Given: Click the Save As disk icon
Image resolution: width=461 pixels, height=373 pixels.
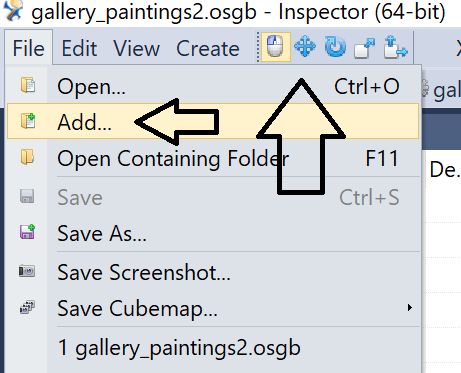Looking at the screenshot, I should 27,232.
